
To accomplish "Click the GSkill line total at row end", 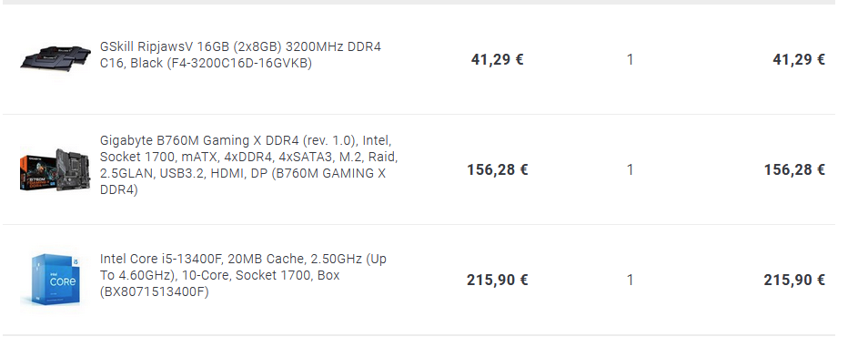I will click(799, 59).
